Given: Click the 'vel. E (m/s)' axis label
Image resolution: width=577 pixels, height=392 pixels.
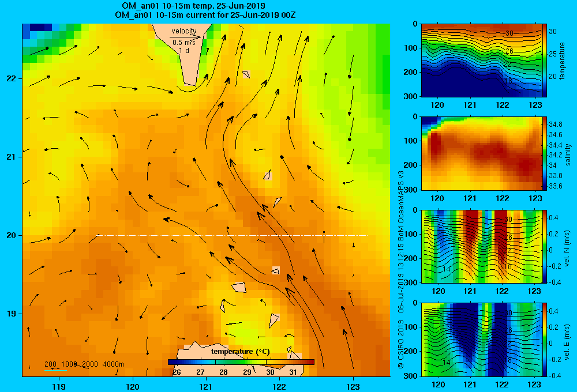Looking at the screenshot, I should (x=567, y=341).
